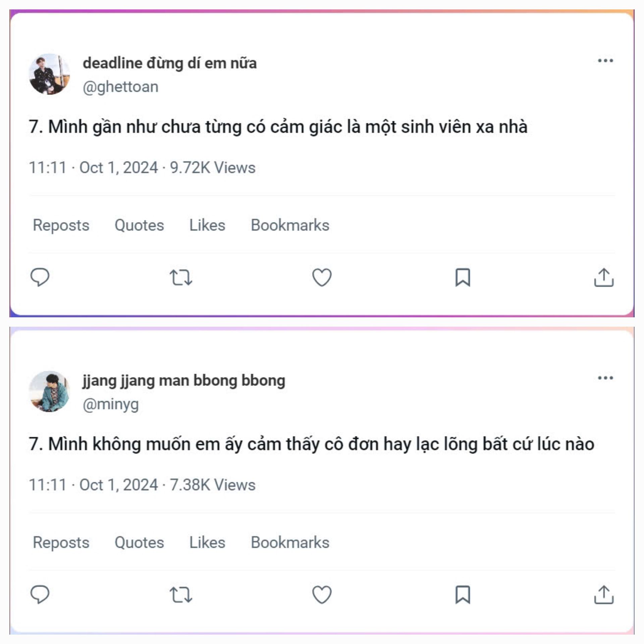644x644 pixels.
Task: Open more options on @ghettoan tweet
Action: tap(605, 61)
